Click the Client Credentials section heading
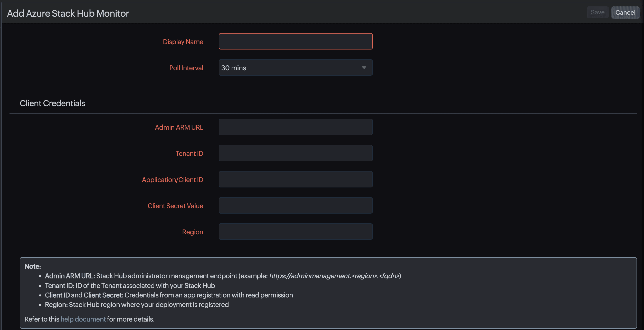Viewport: 644px width, 330px height. [x=52, y=103]
